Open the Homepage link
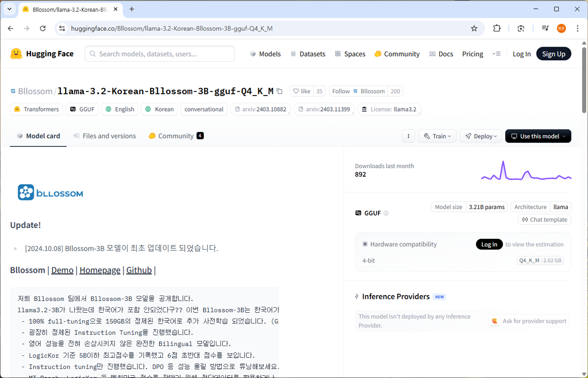Viewport: 588px width, 378px height. tap(100, 270)
